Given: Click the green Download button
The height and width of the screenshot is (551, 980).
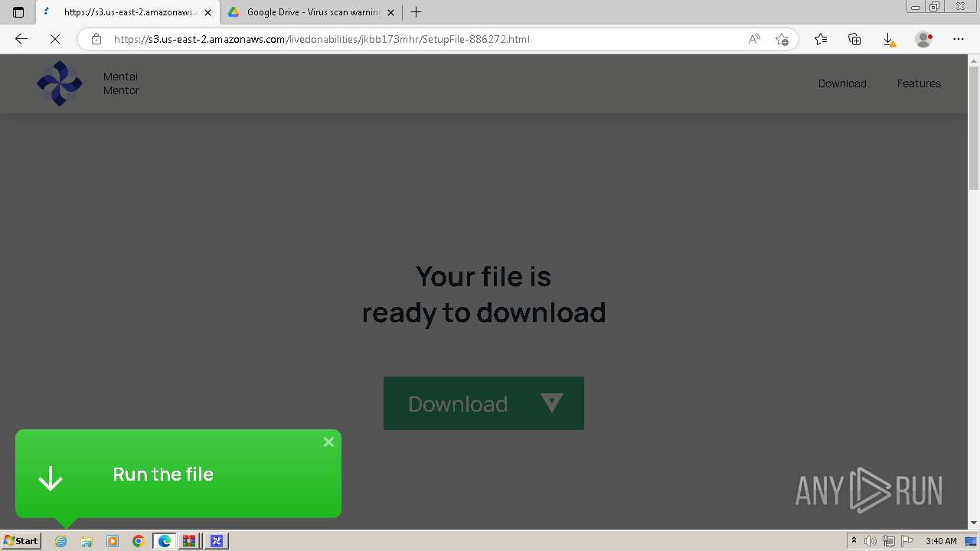Looking at the screenshot, I should [484, 403].
